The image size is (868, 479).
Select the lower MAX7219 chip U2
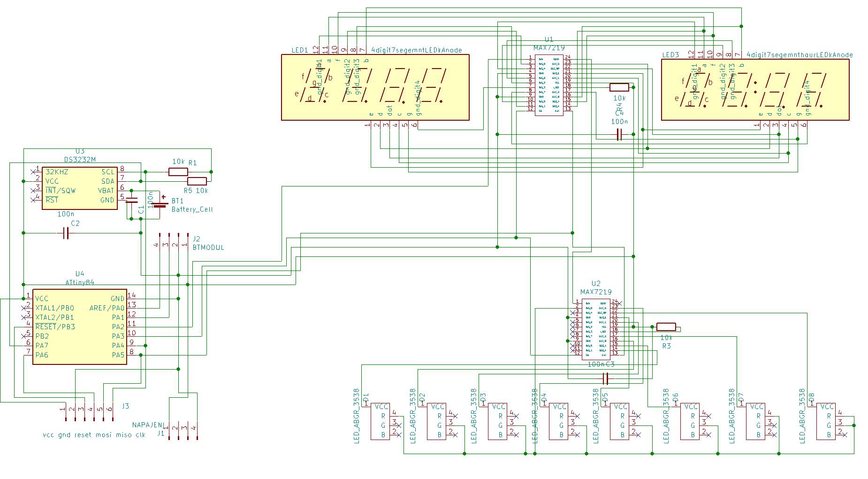[596, 329]
